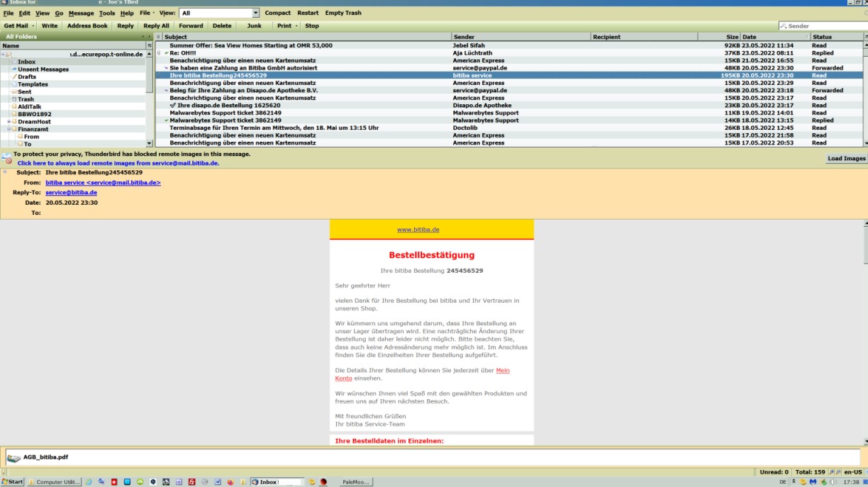Delete the selected message
The width and height of the screenshot is (868, 487).
222,26
